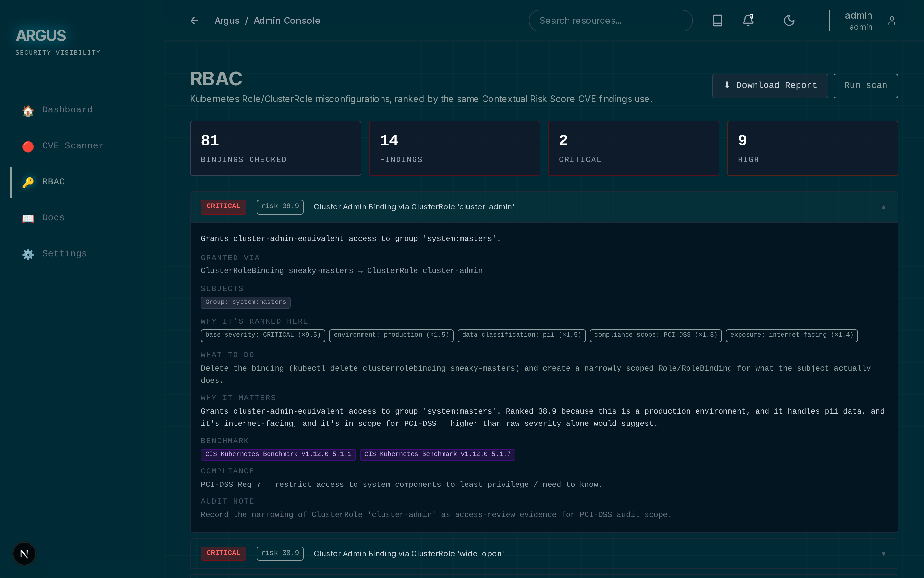The width and height of the screenshot is (924, 578).
Task: Click 'Cluster Admin Binding via ClusterRole 'wide-open'' title
Action: tap(408, 554)
